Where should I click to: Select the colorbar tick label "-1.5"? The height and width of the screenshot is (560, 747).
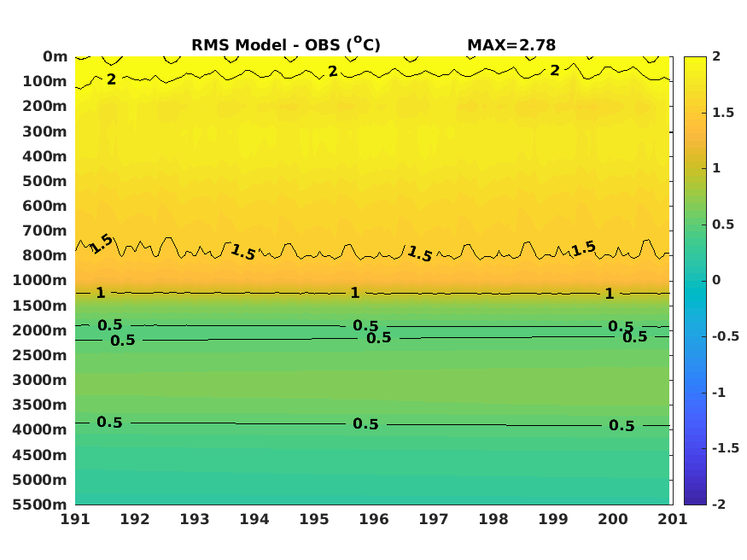[726, 448]
